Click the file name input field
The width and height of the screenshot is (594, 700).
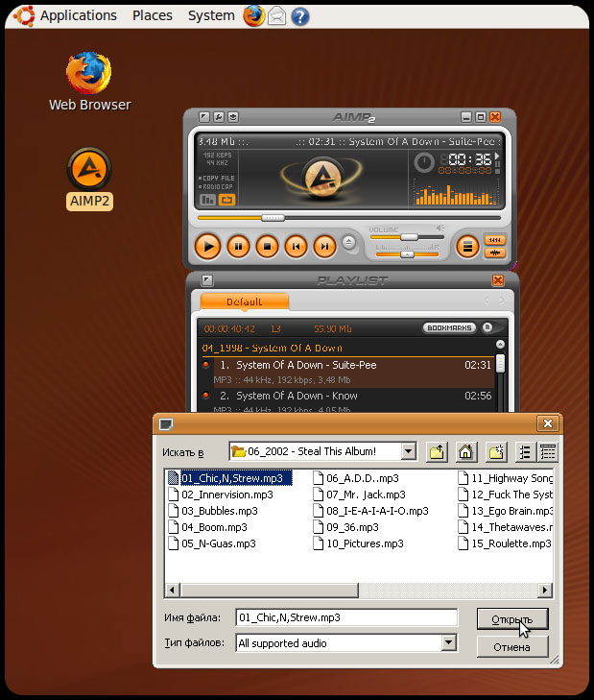(346, 617)
